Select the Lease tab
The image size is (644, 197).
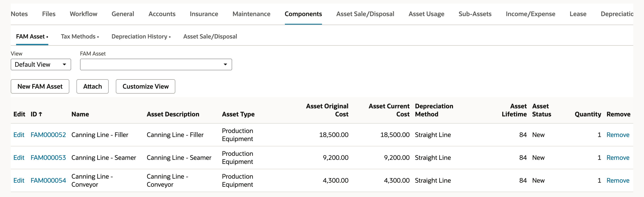point(578,14)
